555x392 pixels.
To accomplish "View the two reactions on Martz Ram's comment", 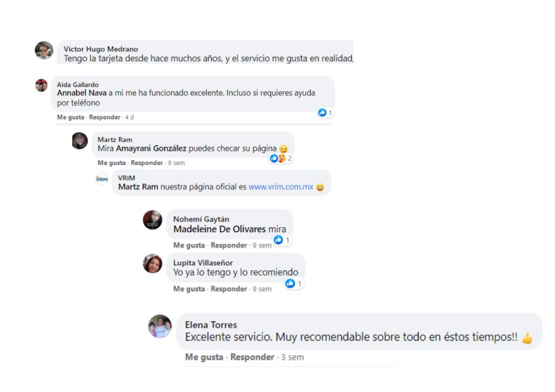I will pos(281,158).
